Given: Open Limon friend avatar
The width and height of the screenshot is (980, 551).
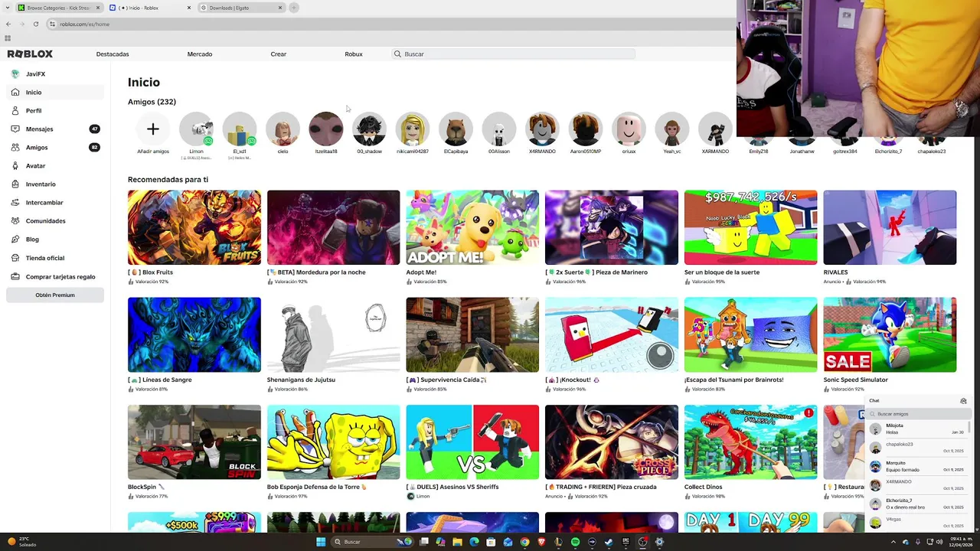Looking at the screenshot, I should coord(196,129).
